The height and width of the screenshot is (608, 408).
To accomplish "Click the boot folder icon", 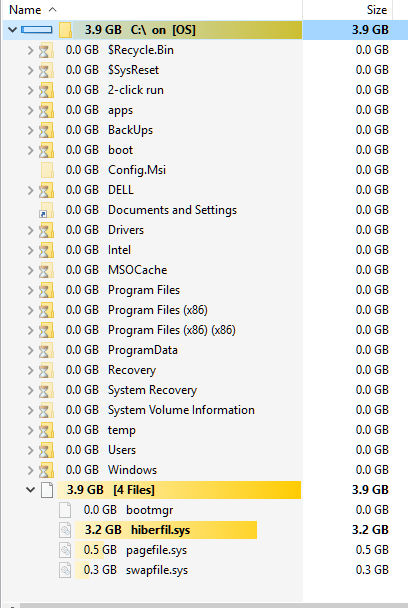I will pyautogui.click(x=46, y=150).
